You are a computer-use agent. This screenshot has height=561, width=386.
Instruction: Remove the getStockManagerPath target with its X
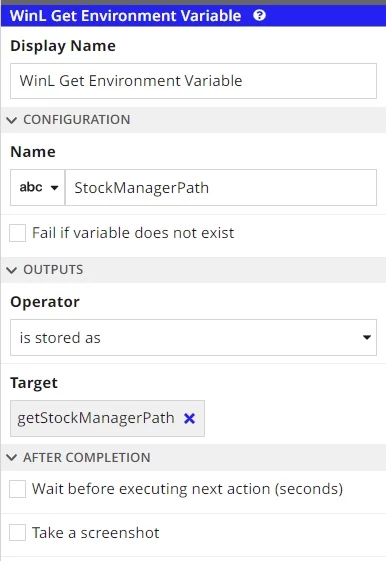pos(189,418)
